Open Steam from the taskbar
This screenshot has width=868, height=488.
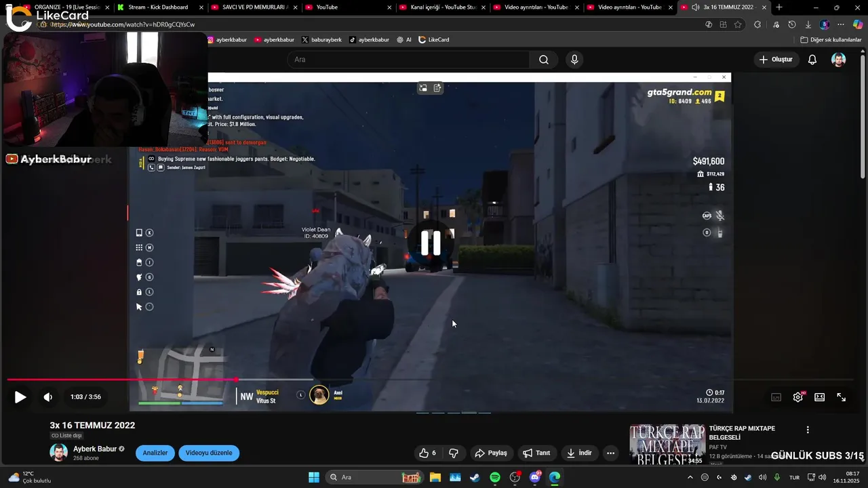pyautogui.click(x=475, y=477)
